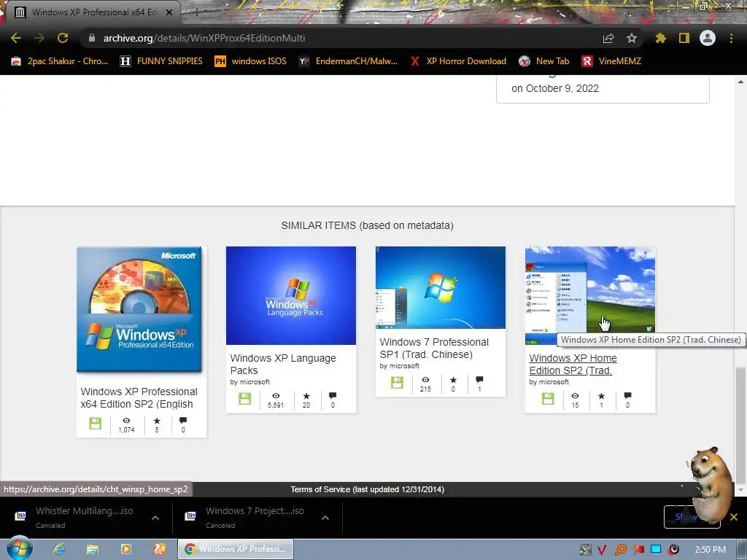Click Windows 7 Professional SP1 (Trad. Chinese) title
This screenshot has height=560, width=747.
(x=434, y=348)
